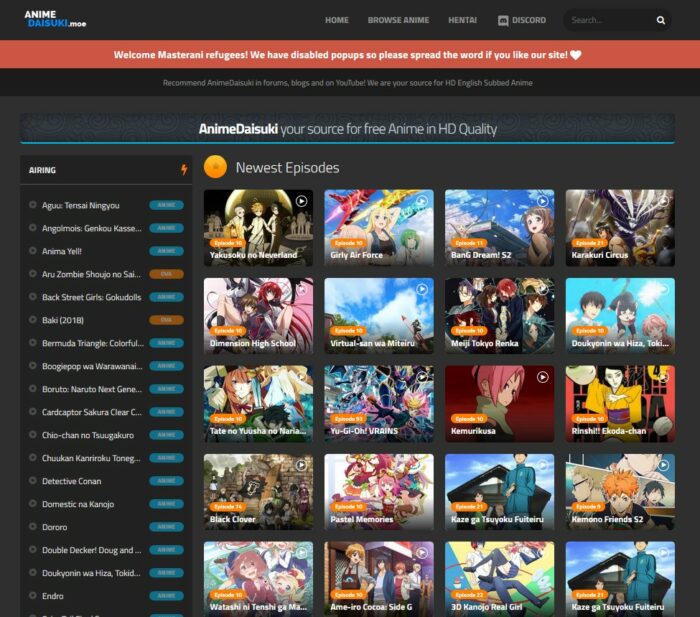Click the play icon on Virtual-san wa Miteiru
700x617 pixels.
tap(422, 289)
